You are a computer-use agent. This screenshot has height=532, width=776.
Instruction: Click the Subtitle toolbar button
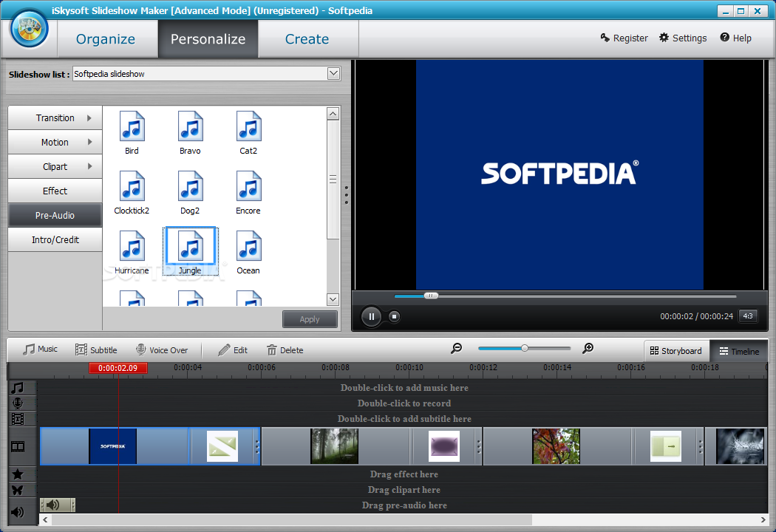pyautogui.click(x=96, y=350)
